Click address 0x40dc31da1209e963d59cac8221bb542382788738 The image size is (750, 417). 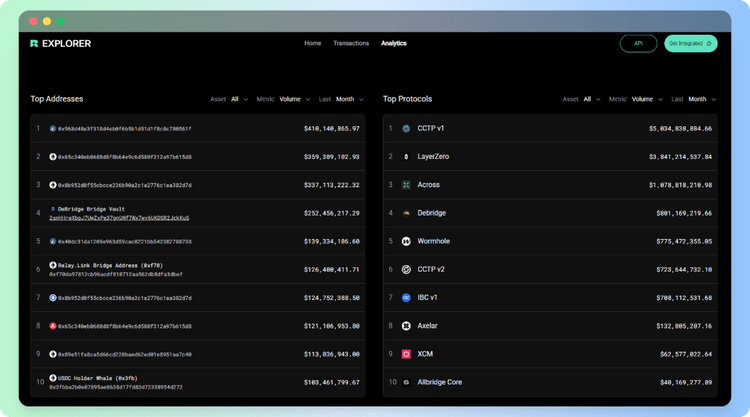point(125,241)
